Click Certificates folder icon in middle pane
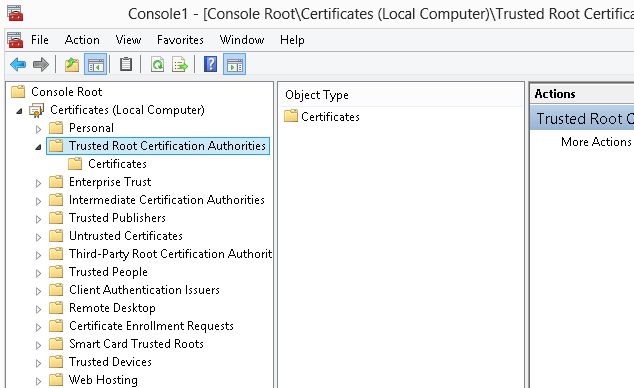 tap(291, 116)
